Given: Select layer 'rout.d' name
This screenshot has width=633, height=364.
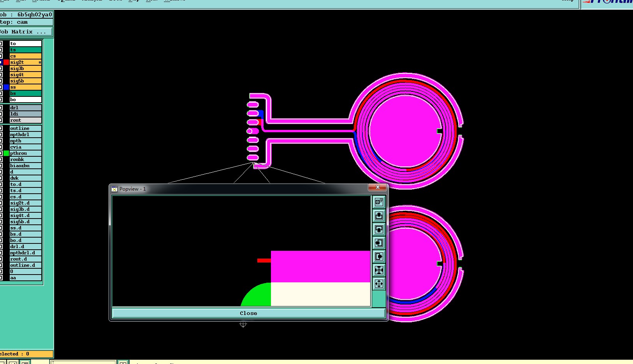Looking at the screenshot, I should pyautogui.click(x=25, y=259).
